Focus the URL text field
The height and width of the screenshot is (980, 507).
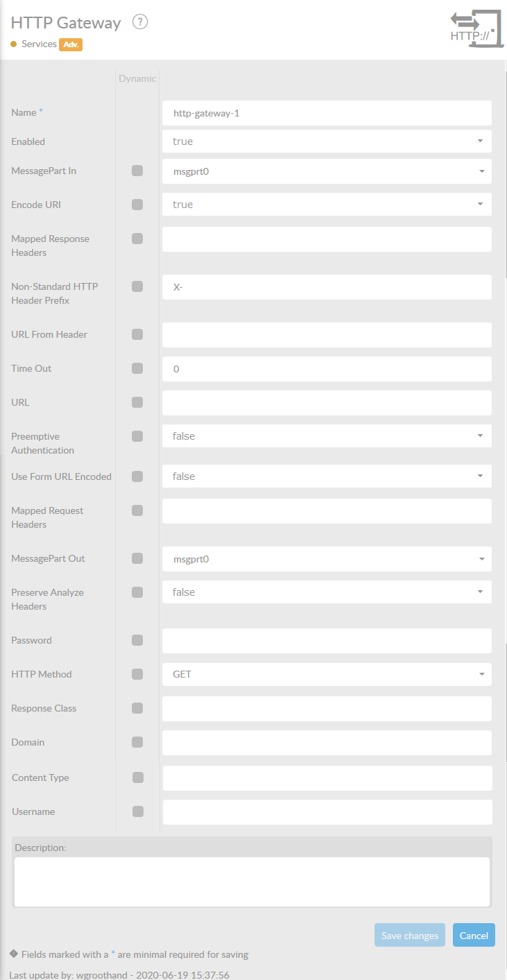point(327,403)
